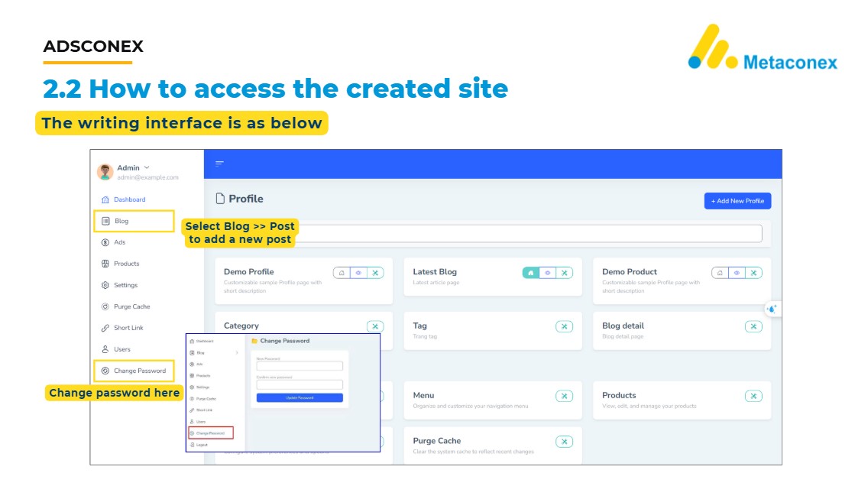Click the profile search input field
The image size is (868, 486).
click(x=527, y=234)
